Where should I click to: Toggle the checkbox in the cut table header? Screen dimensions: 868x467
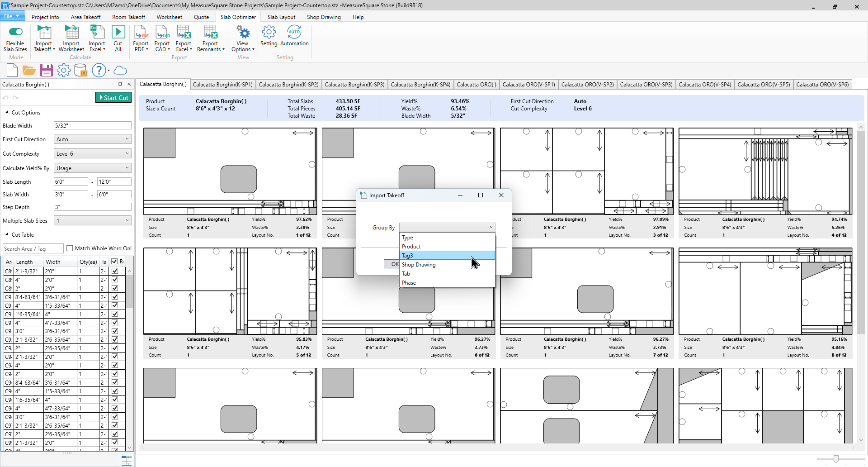(x=114, y=262)
